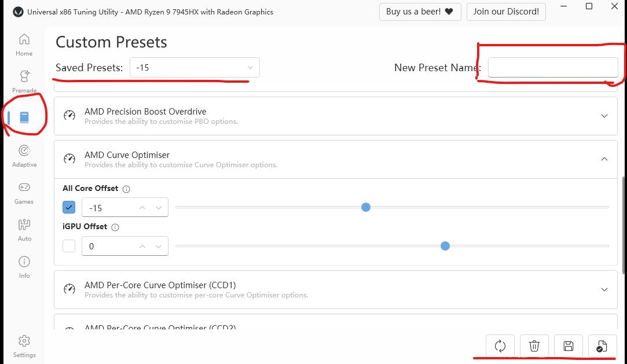Image resolution: width=627 pixels, height=364 pixels.
Task: Decrease iGPU Offset with down arrow
Action: pos(159,246)
